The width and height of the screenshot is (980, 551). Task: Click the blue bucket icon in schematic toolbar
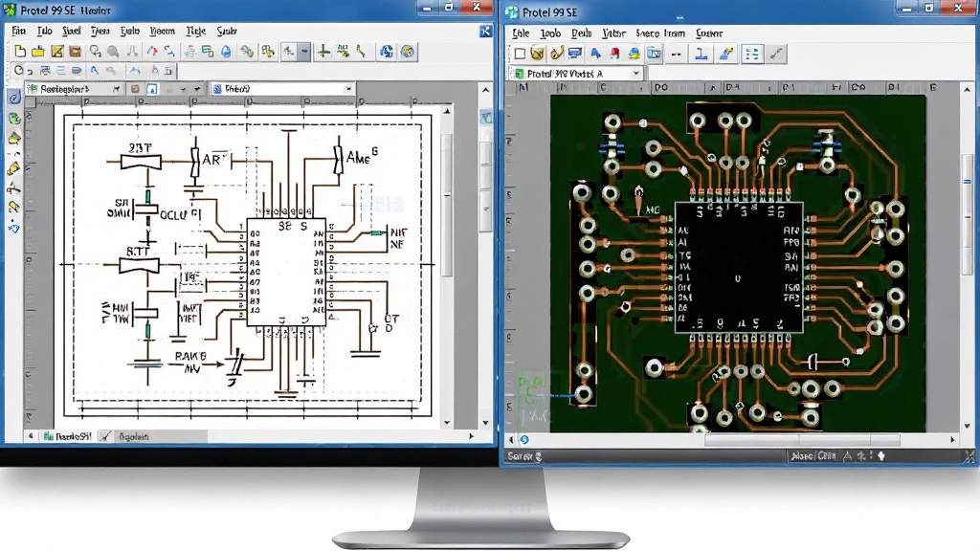coord(226,52)
